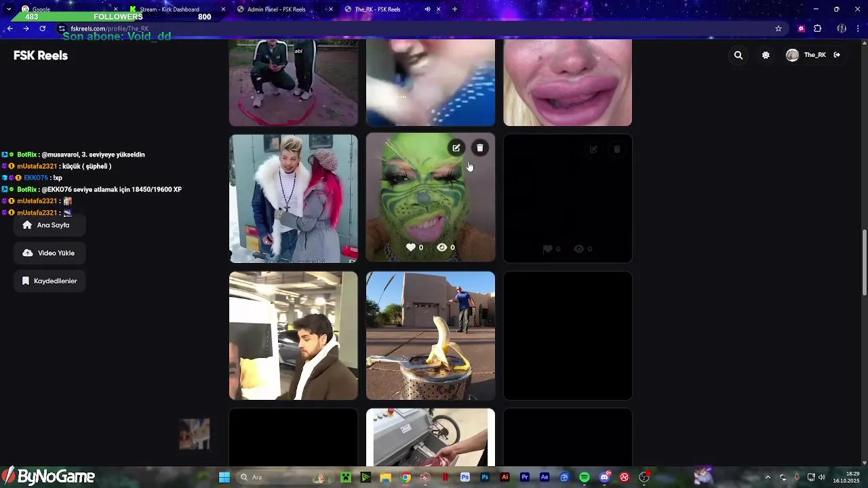This screenshot has width=868, height=488.
Task: Close the Admin Panel - FSK Reels tab
Action: coord(331,9)
